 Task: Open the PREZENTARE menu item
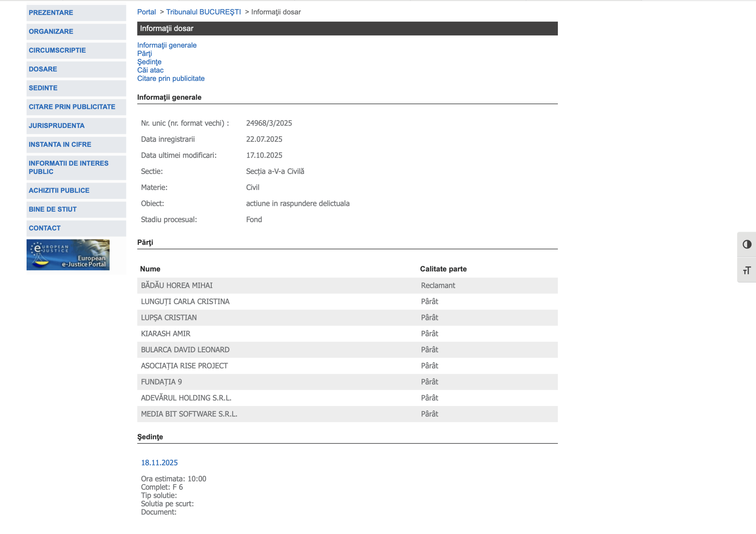coord(51,12)
